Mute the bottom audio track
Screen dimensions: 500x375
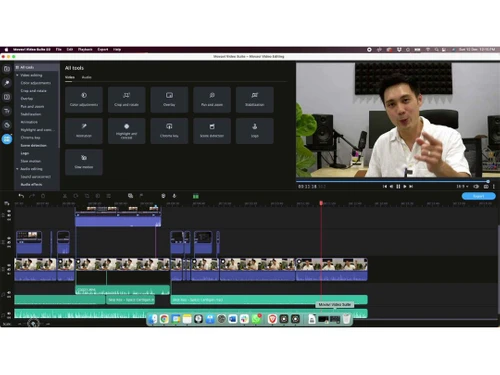tap(9, 314)
